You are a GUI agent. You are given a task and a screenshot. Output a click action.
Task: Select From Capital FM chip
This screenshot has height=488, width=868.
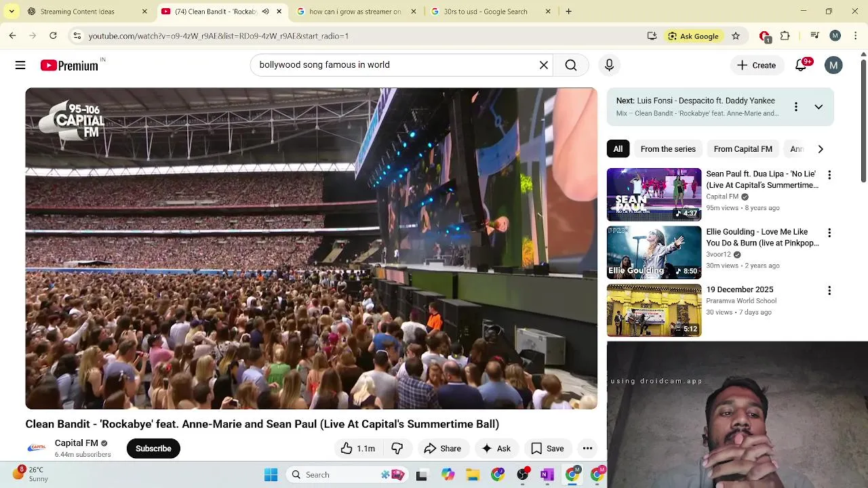(x=743, y=149)
